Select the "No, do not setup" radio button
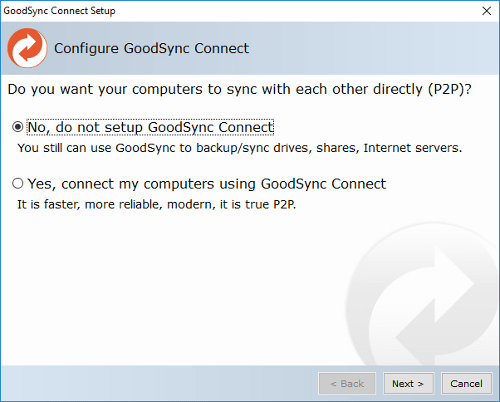Image resolution: width=500 pixels, height=402 pixels. 17,127
